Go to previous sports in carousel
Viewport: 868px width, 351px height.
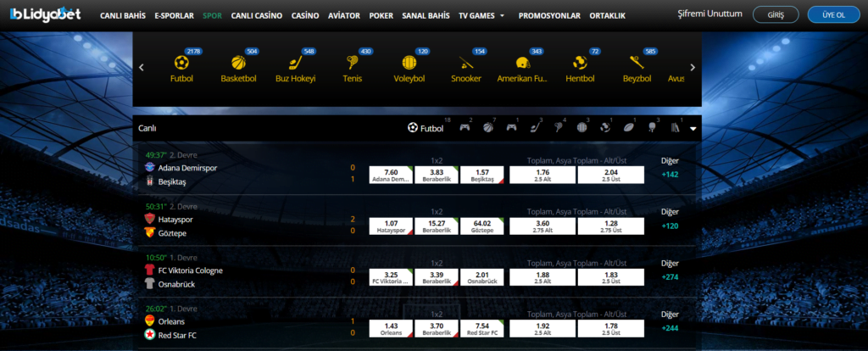click(142, 68)
